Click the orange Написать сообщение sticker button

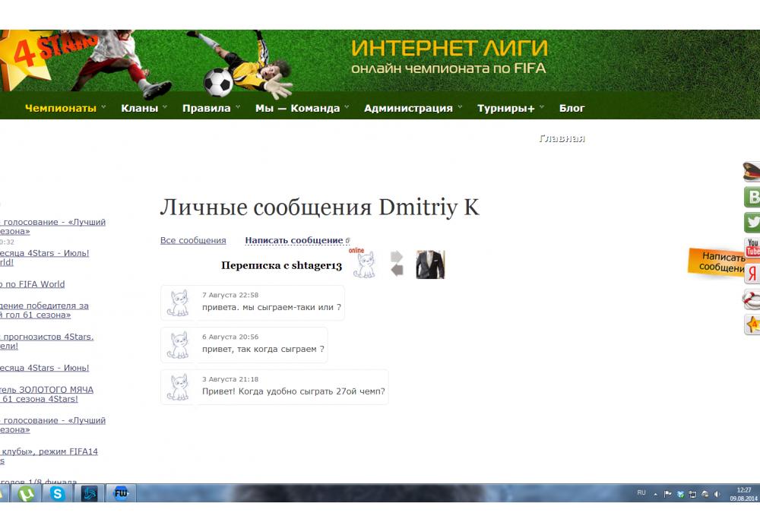pos(718,262)
